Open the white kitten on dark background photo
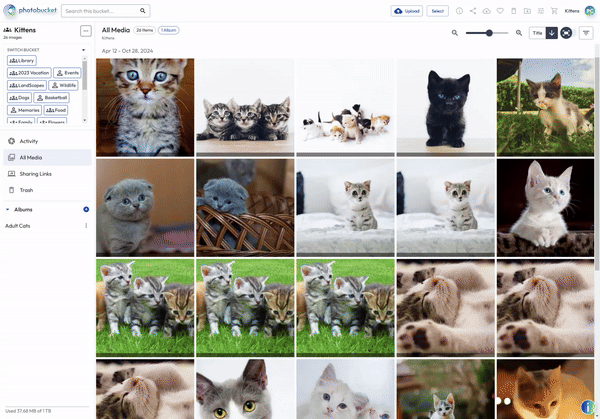This screenshot has width=600, height=419. pyautogui.click(x=545, y=208)
